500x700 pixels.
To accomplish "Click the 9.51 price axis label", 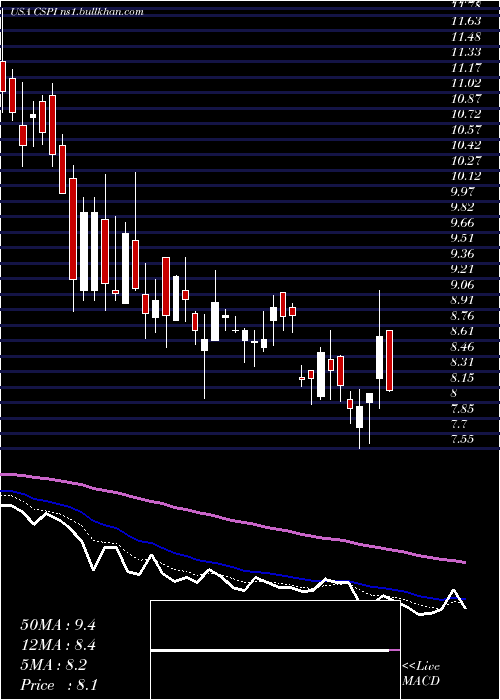I will (464, 238).
